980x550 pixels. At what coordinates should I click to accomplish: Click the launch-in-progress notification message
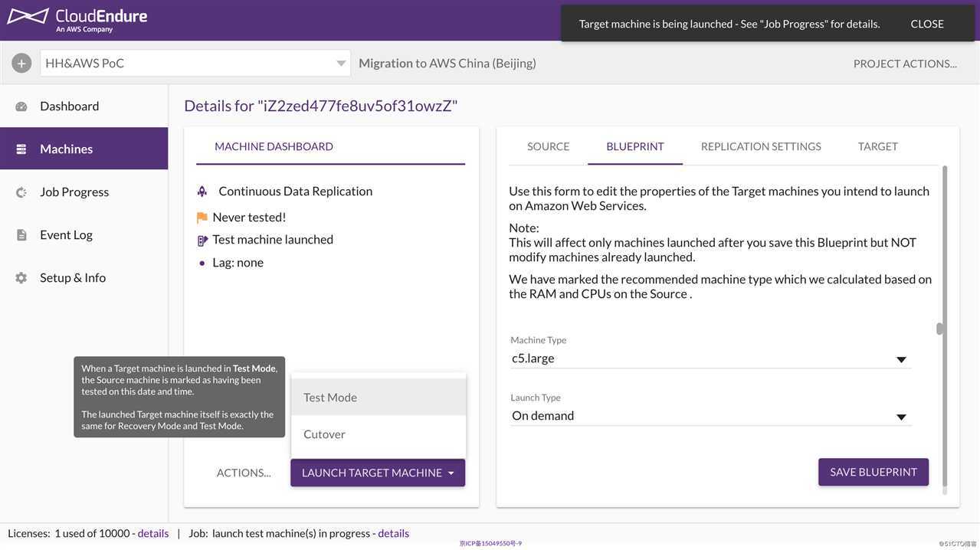(729, 24)
